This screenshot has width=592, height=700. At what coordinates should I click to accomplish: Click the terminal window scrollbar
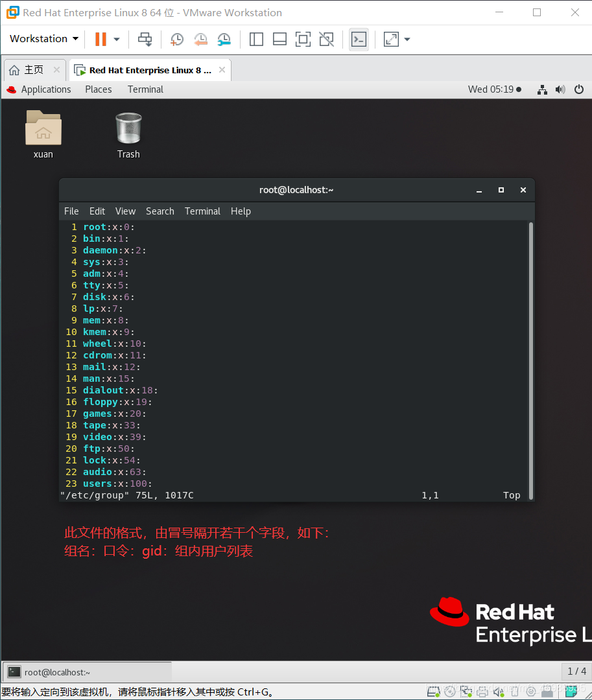(x=531, y=361)
